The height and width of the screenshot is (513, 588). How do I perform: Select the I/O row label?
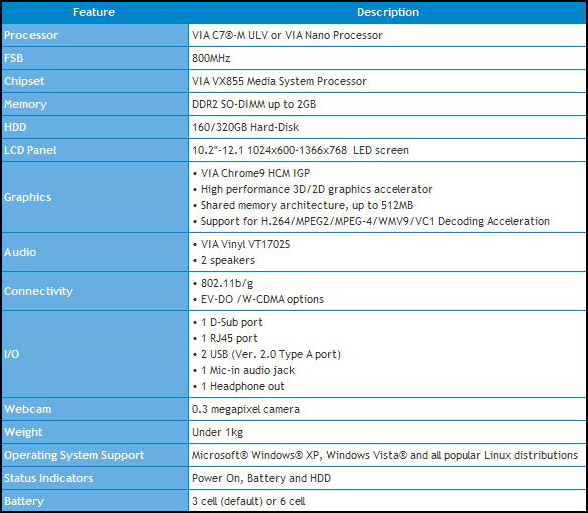click(x=12, y=354)
